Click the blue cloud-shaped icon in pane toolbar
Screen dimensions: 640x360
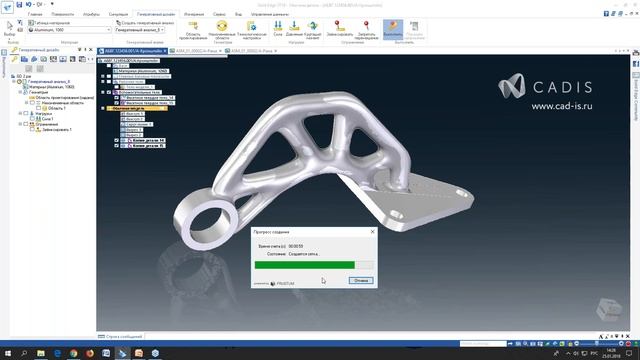click(34, 59)
